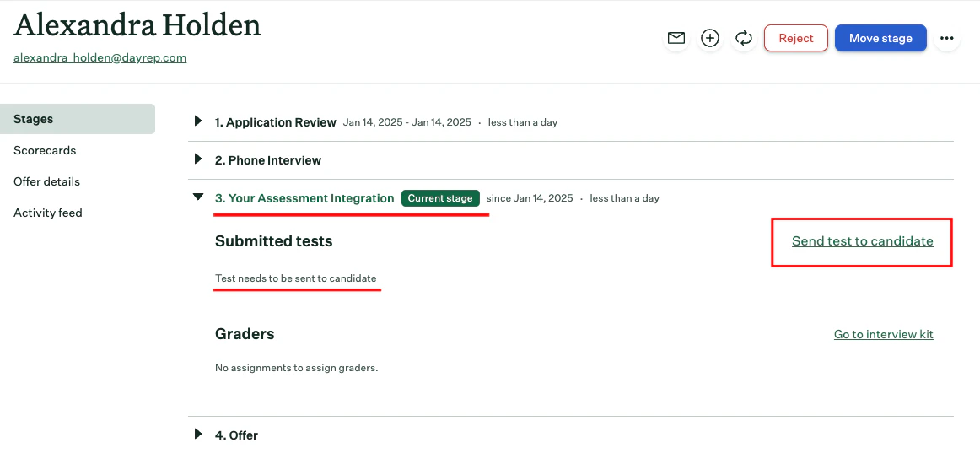
Task: Click the circular arrows transfer icon
Action: click(744, 38)
